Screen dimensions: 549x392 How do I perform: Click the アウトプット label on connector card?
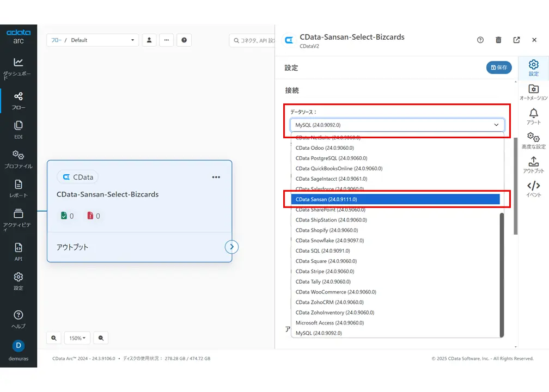click(x=72, y=247)
